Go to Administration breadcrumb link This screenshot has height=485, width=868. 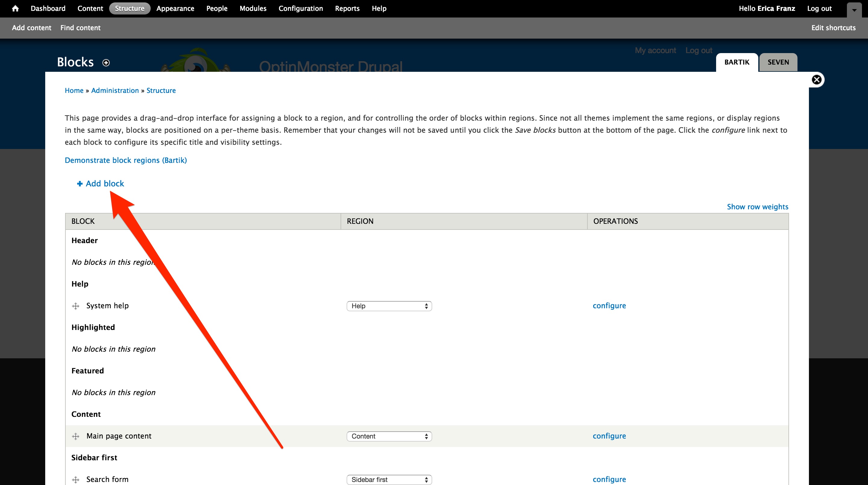(x=115, y=90)
